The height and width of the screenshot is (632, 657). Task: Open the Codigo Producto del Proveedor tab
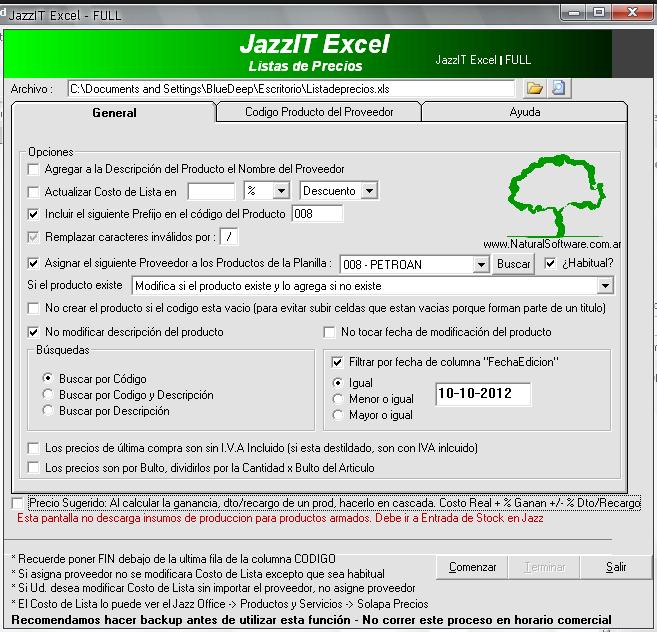[319, 112]
